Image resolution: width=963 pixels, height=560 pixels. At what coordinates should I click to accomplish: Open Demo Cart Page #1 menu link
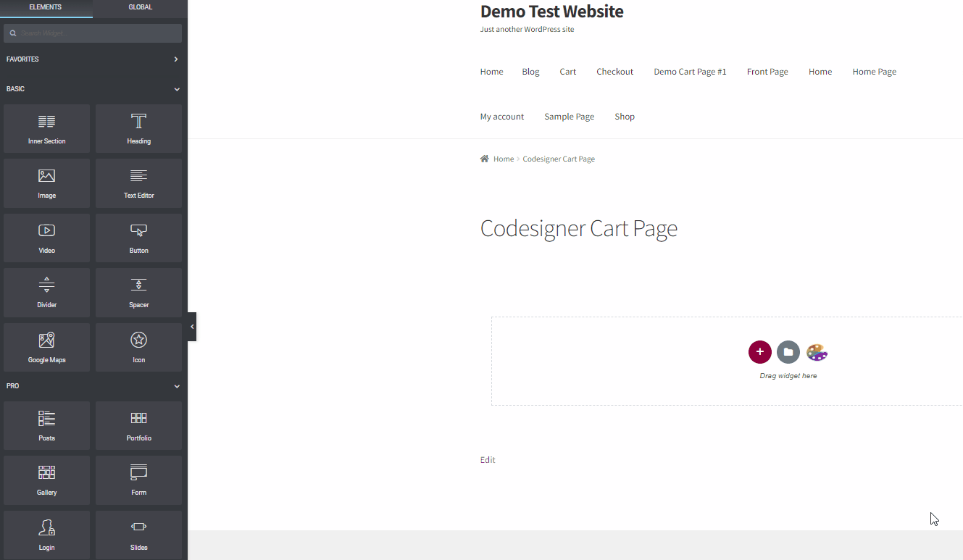690,72
